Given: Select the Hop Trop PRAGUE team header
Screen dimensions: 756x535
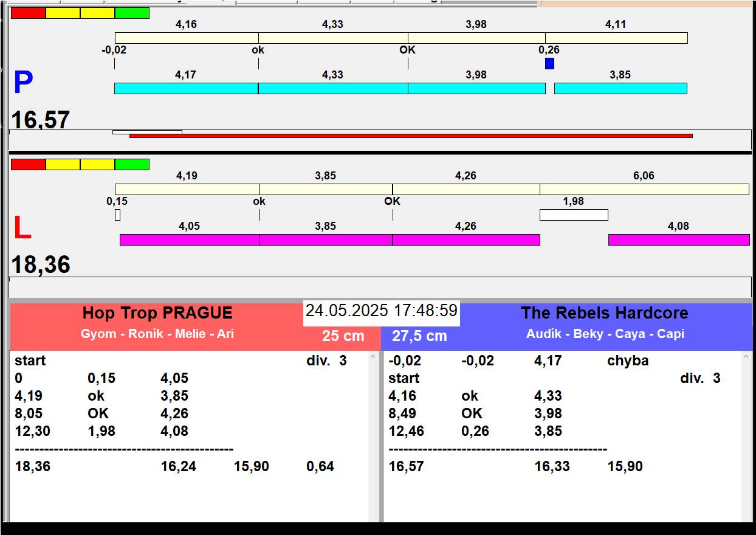Looking at the screenshot, I should (157, 313).
